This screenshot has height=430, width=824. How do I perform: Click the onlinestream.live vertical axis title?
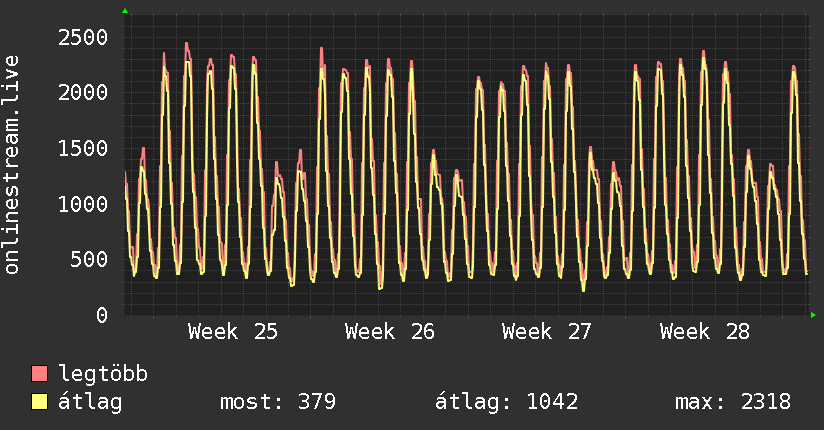pos(12,165)
